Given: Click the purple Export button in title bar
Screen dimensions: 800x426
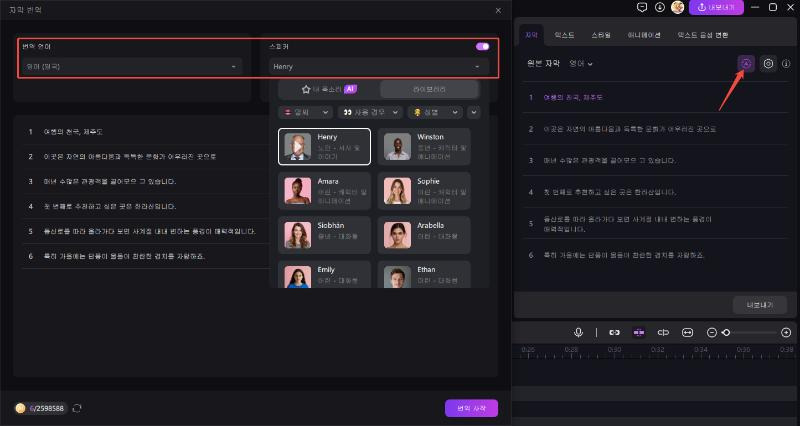Looking at the screenshot, I should point(716,7).
